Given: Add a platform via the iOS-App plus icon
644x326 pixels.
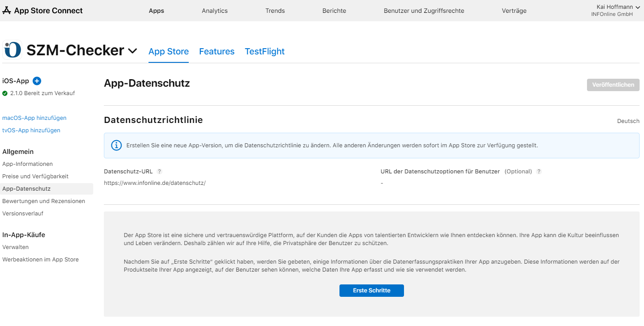Looking at the screenshot, I should click(x=37, y=81).
